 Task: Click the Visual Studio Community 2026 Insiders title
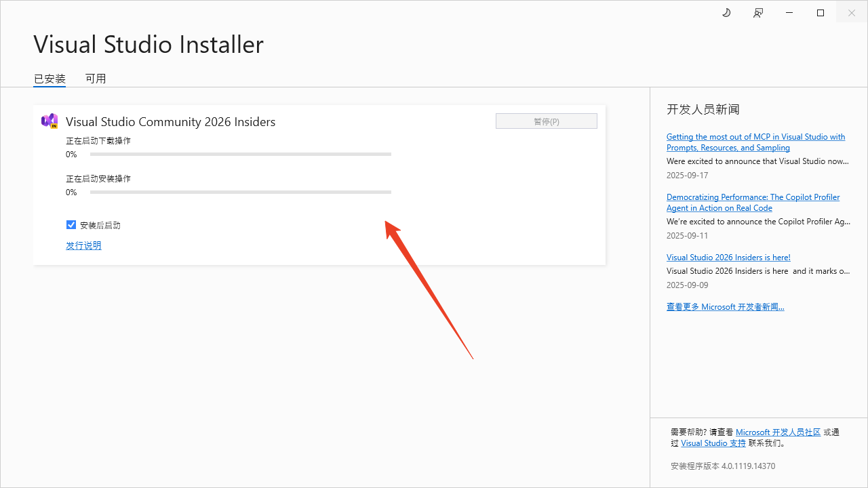pos(171,122)
